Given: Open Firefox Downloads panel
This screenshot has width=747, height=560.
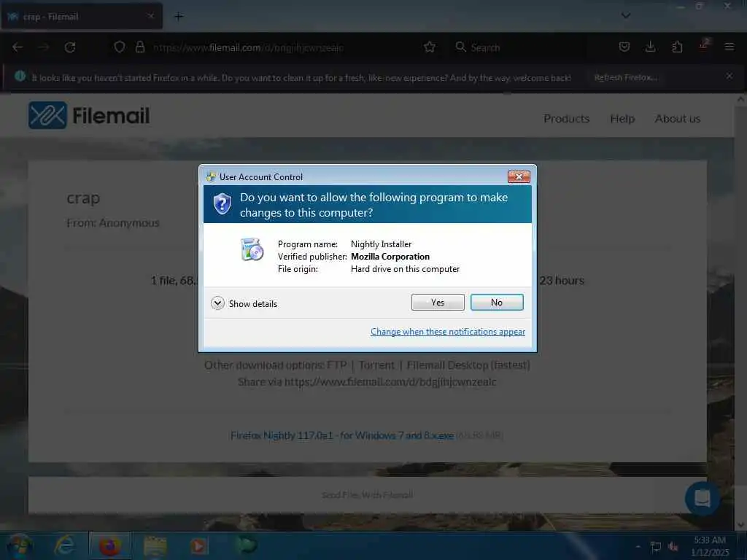Looking at the screenshot, I should [650, 47].
